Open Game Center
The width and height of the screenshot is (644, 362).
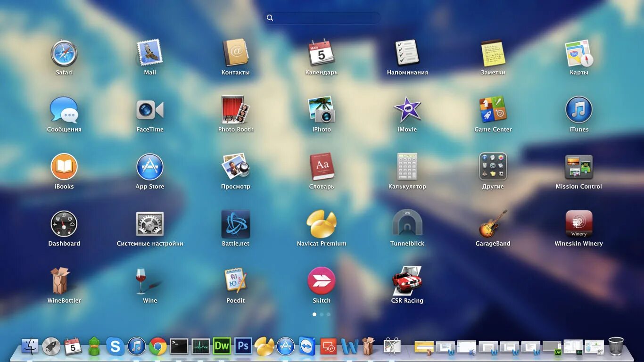pyautogui.click(x=493, y=110)
